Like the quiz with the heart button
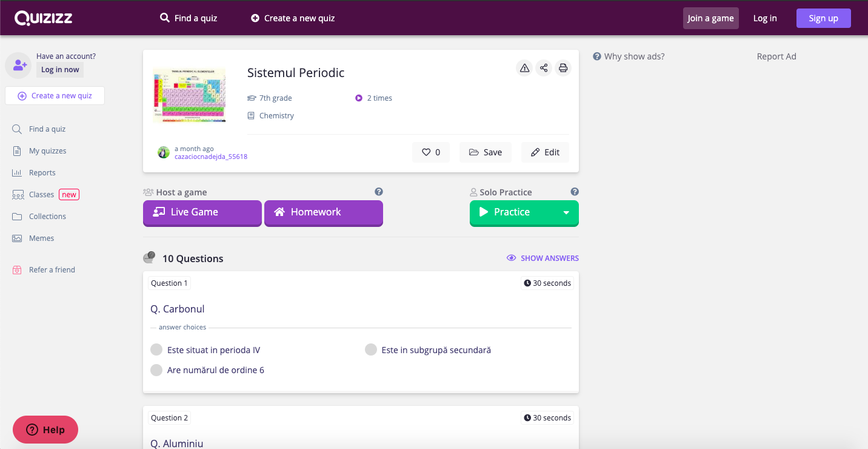This screenshot has height=449, width=868. pyautogui.click(x=431, y=152)
